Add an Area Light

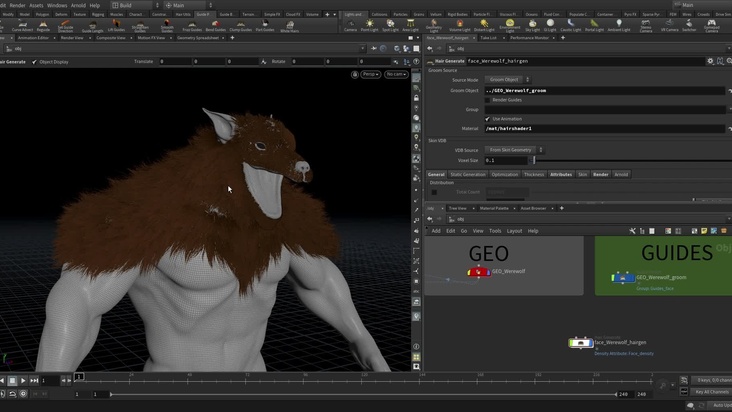(410, 26)
